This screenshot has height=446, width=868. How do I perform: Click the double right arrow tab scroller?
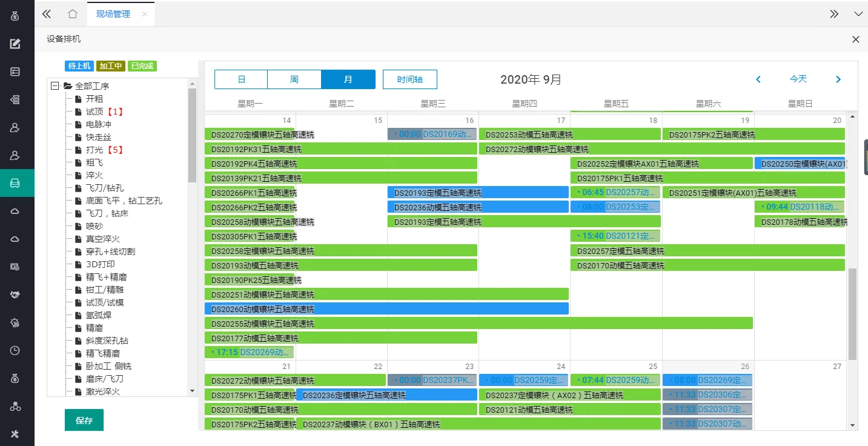(x=834, y=14)
